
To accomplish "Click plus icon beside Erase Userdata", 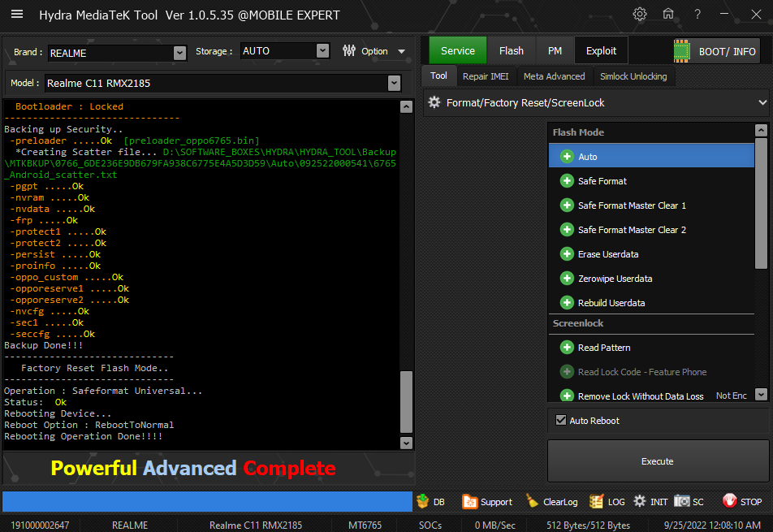I will [x=567, y=254].
